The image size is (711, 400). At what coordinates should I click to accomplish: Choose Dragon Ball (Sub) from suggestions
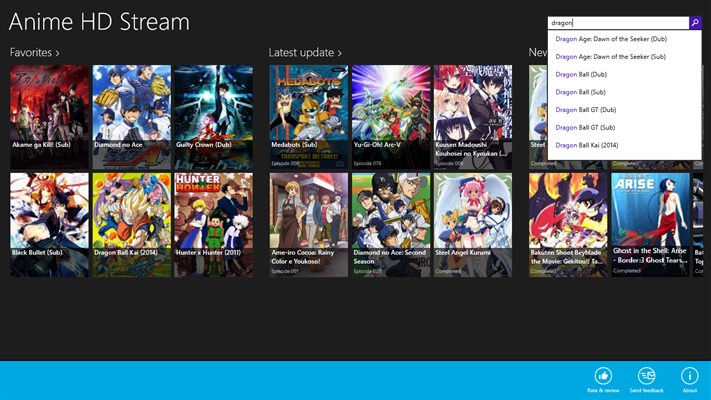pyautogui.click(x=624, y=92)
